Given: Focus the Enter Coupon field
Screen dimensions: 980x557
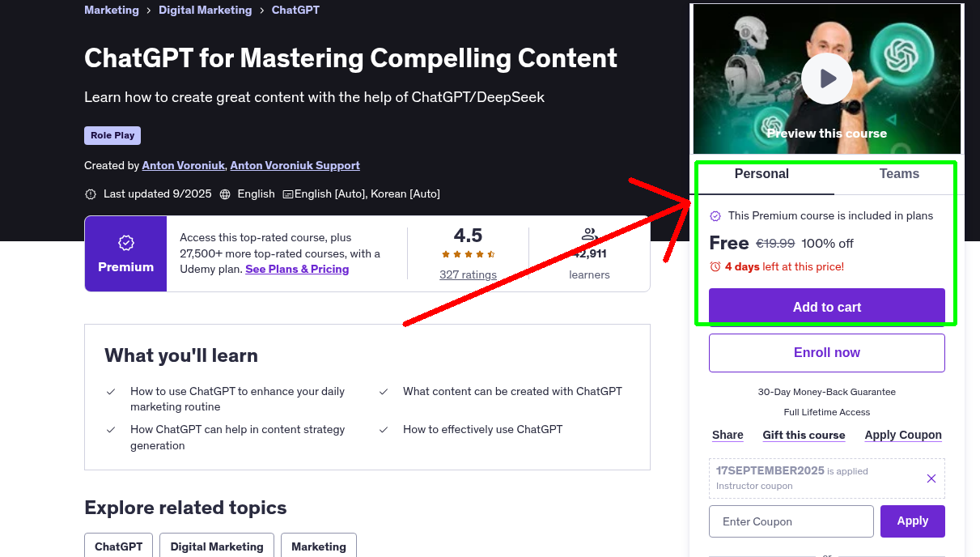Looking at the screenshot, I should point(791,521).
